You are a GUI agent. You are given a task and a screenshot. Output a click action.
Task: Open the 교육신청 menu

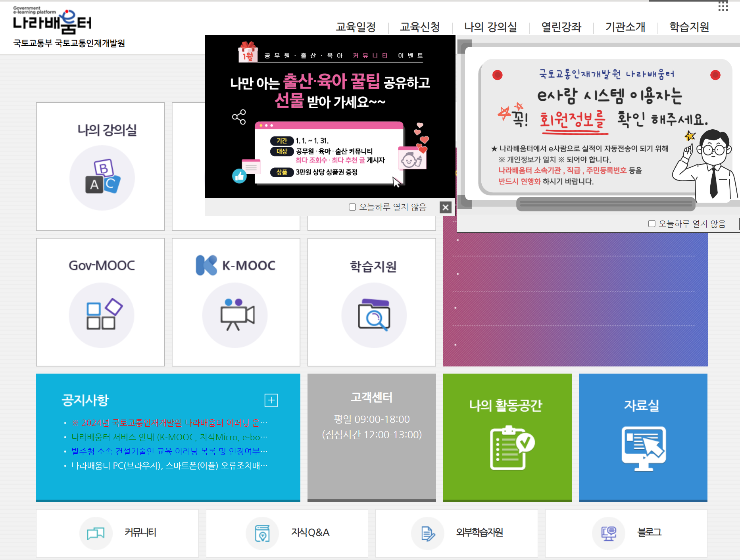point(420,27)
